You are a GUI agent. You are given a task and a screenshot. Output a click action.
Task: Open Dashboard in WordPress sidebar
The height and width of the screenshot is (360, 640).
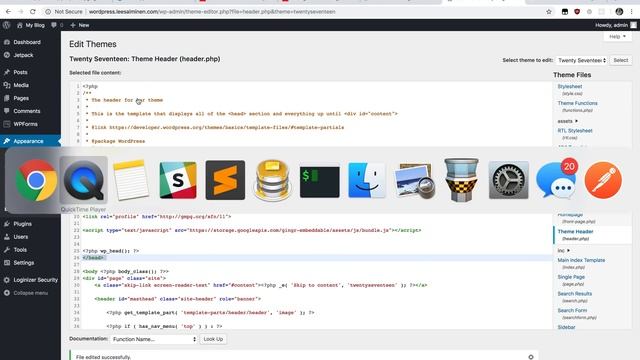27,42
